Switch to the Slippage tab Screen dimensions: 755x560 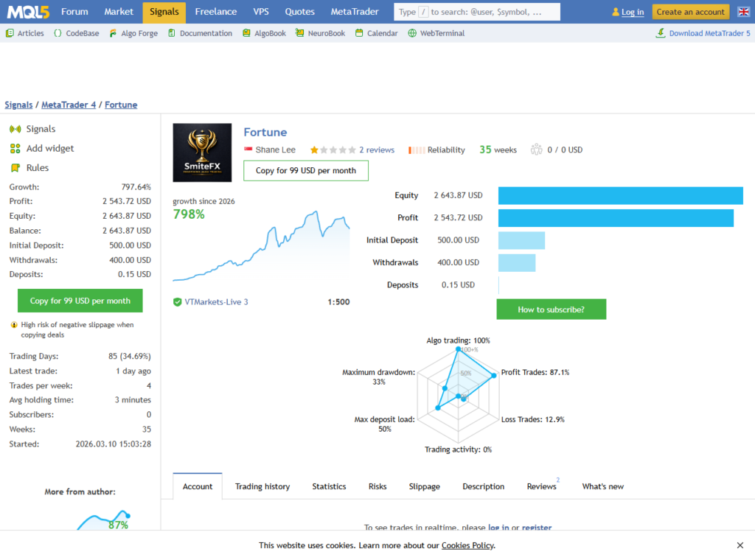(424, 486)
